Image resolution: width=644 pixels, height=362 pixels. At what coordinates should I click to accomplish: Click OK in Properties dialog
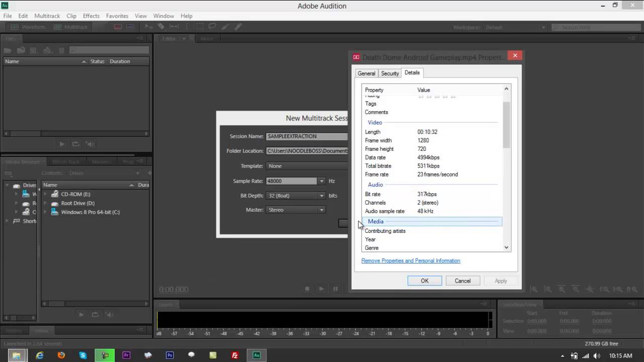click(425, 281)
